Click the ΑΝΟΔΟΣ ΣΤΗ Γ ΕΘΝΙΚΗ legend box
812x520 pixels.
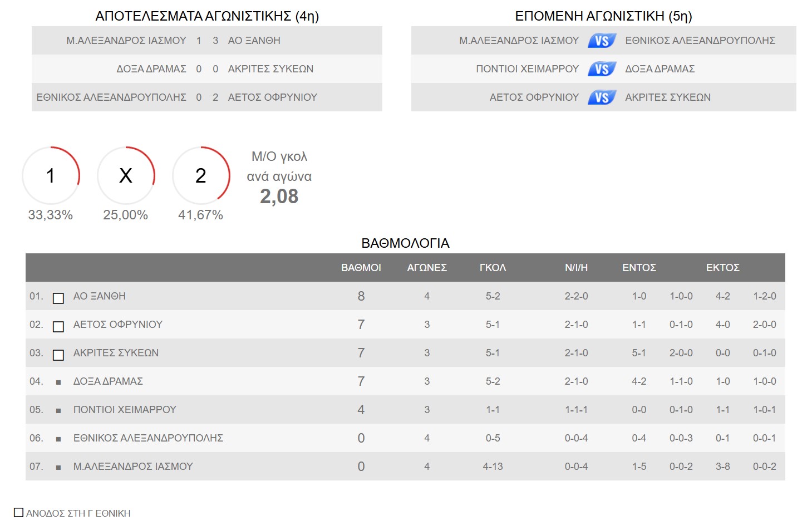pyautogui.click(x=19, y=512)
